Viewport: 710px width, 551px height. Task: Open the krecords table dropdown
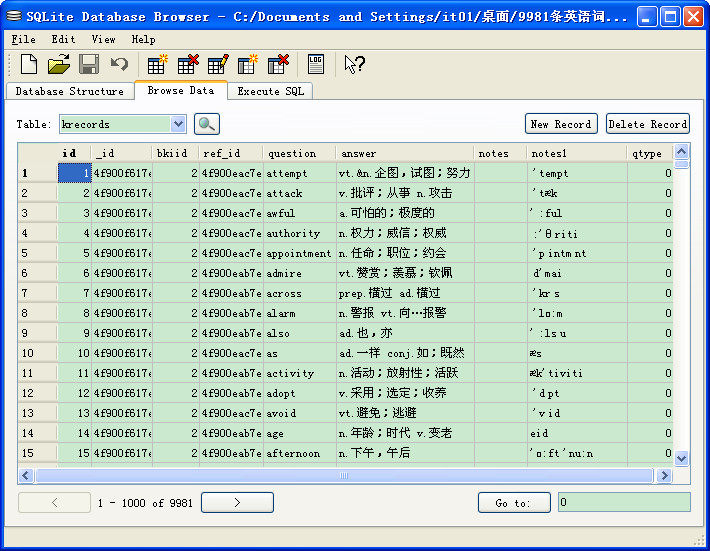point(178,124)
